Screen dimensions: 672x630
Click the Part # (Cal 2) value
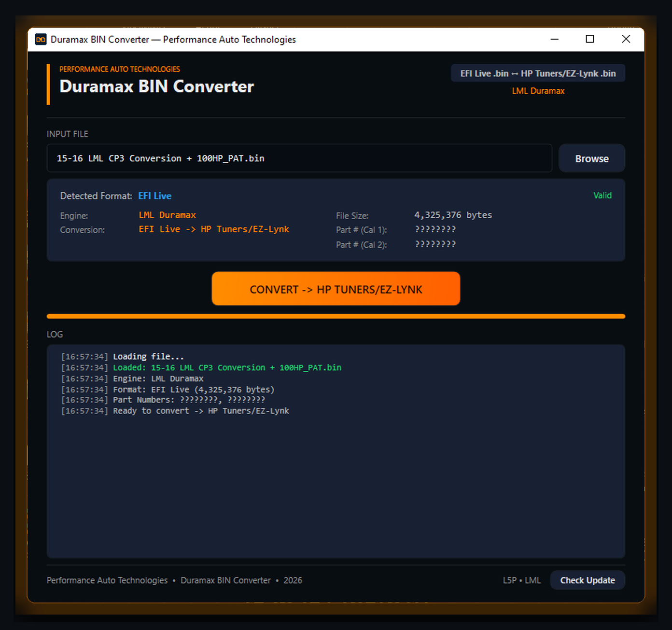(x=435, y=244)
